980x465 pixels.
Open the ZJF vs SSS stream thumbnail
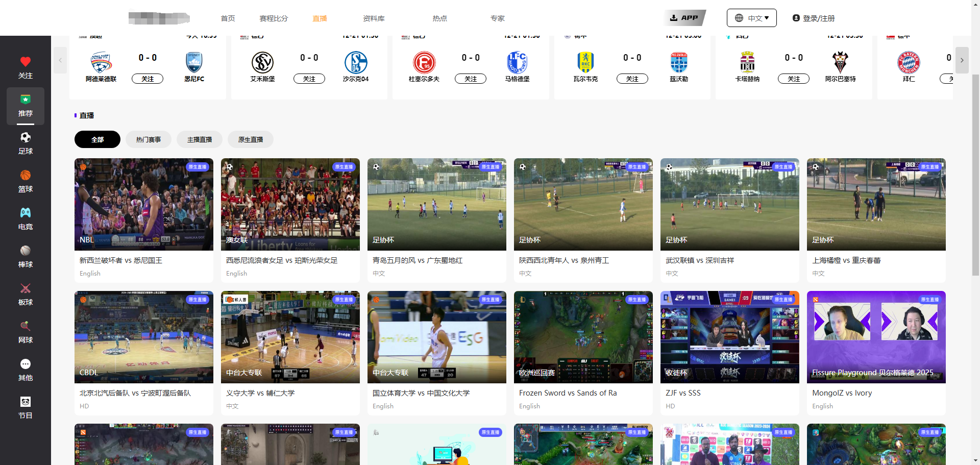[730, 337]
